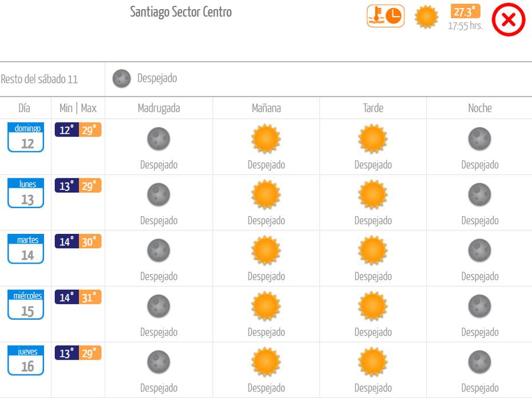Select the 27.3° current temperature badge
Screen dimensions: 532x398
465,11
